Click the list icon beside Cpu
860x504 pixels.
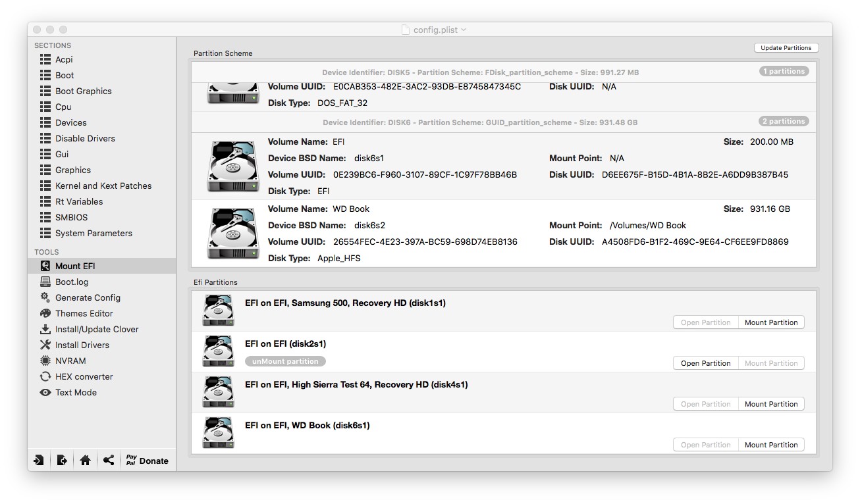click(45, 107)
